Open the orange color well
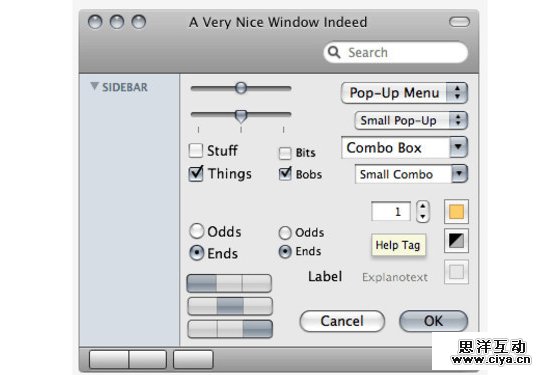 click(456, 212)
